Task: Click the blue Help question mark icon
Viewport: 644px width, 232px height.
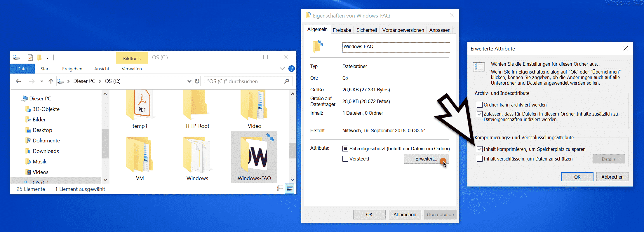Action: click(291, 69)
